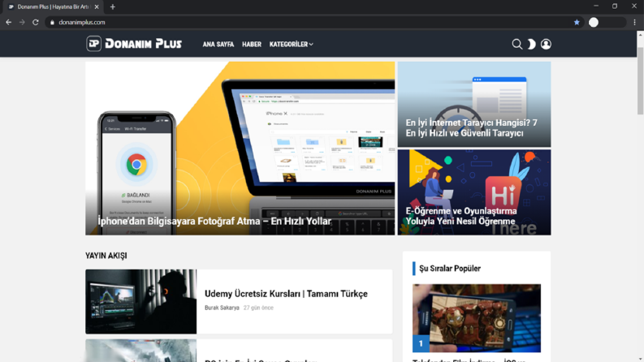Click the '27 gün önce' timestamp
Image resolution: width=644 pixels, height=362 pixels.
click(258, 308)
